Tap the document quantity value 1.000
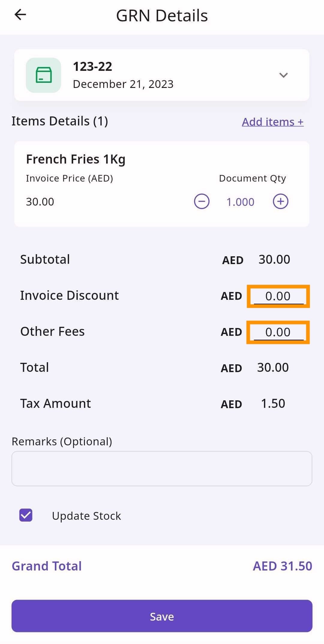 pyautogui.click(x=240, y=202)
